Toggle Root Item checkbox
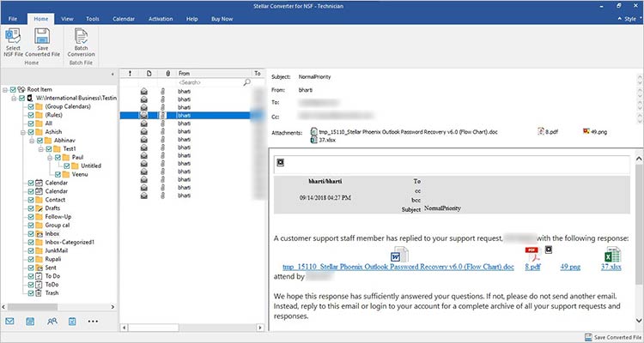 coord(13,89)
